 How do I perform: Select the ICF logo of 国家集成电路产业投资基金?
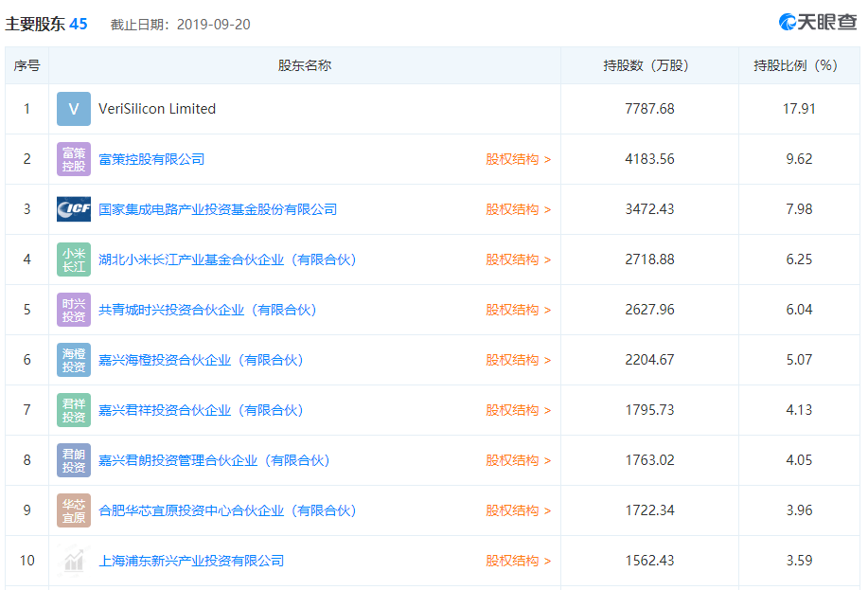(x=73, y=208)
